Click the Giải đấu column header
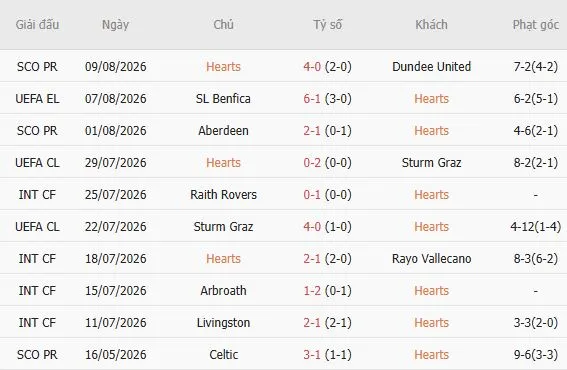This screenshot has width=567, height=370. tap(37, 25)
